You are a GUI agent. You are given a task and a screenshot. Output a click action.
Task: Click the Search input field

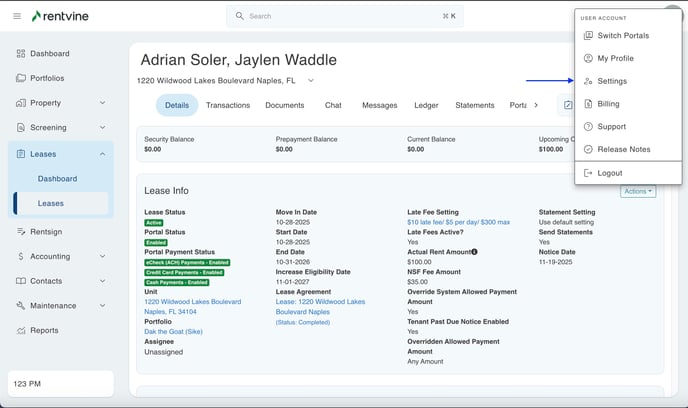(x=340, y=16)
